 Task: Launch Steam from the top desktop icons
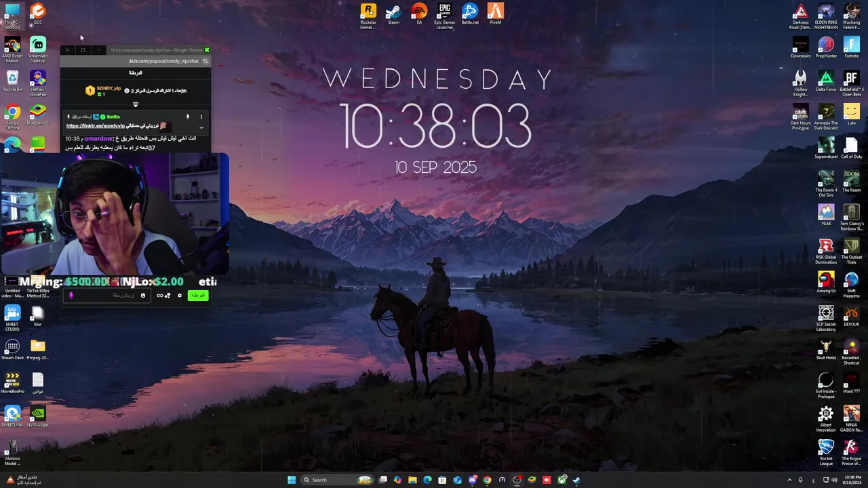[x=393, y=14]
